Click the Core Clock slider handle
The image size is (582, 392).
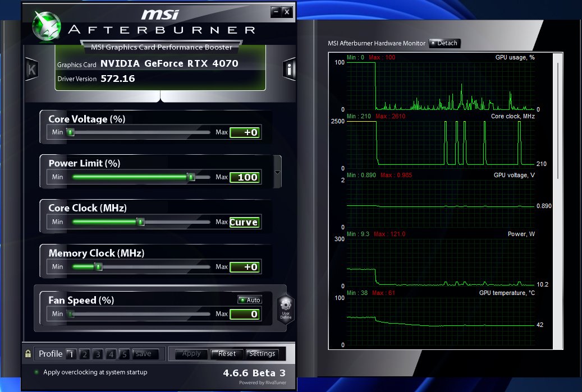(140, 222)
